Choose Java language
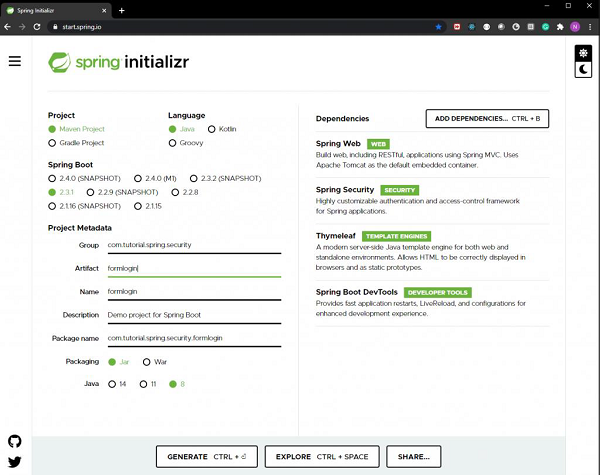 pos(182,129)
